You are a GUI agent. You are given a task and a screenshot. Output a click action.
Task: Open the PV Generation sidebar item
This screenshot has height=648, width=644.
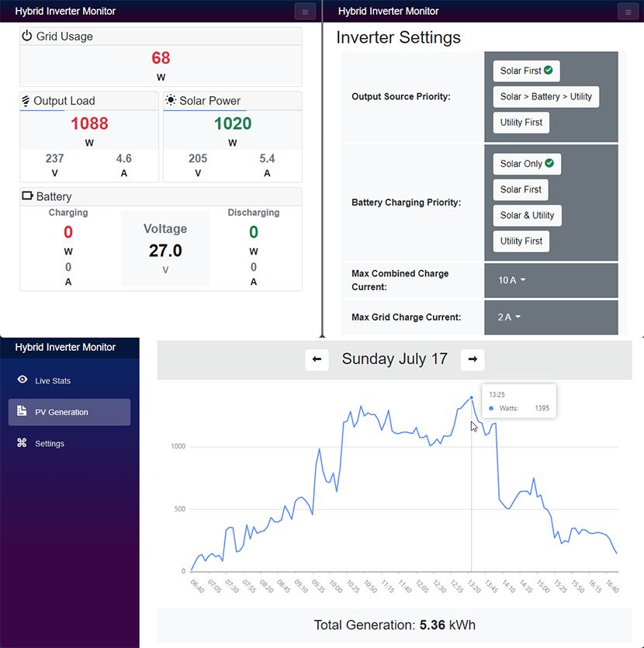(69, 412)
